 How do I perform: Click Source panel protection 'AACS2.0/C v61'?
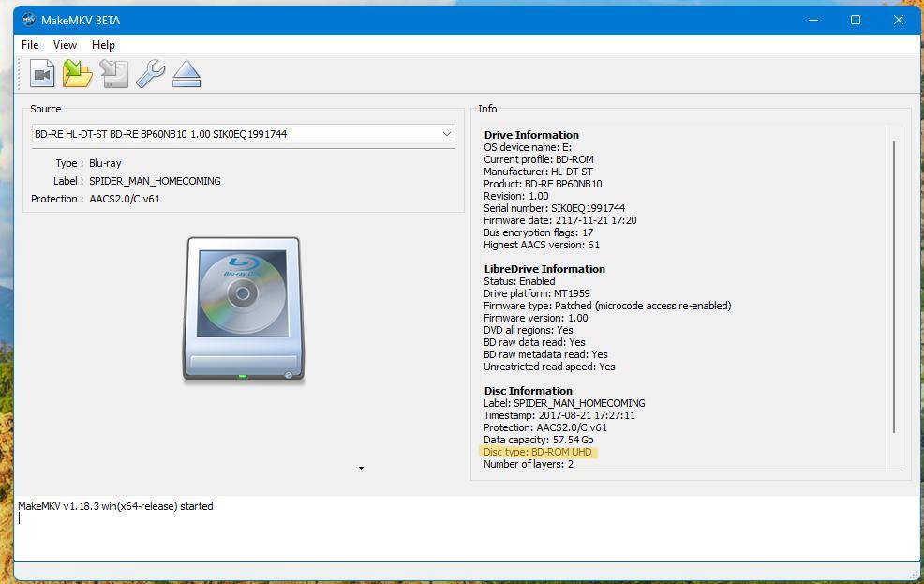coord(125,199)
